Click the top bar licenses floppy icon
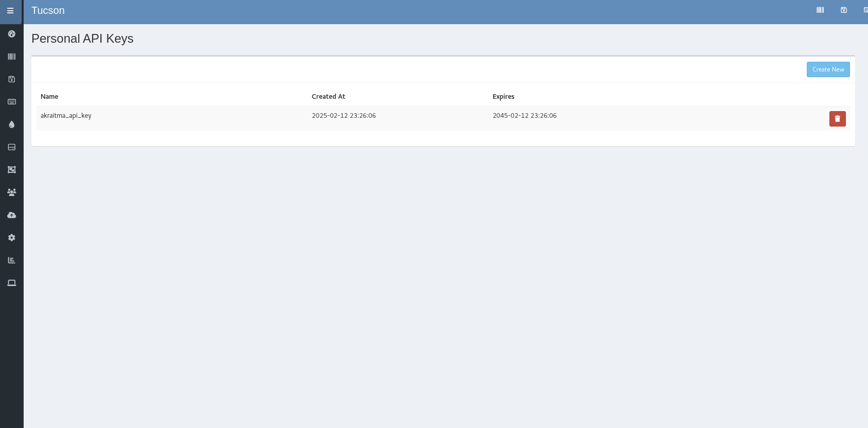Viewport: 868px width, 428px height. point(844,10)
